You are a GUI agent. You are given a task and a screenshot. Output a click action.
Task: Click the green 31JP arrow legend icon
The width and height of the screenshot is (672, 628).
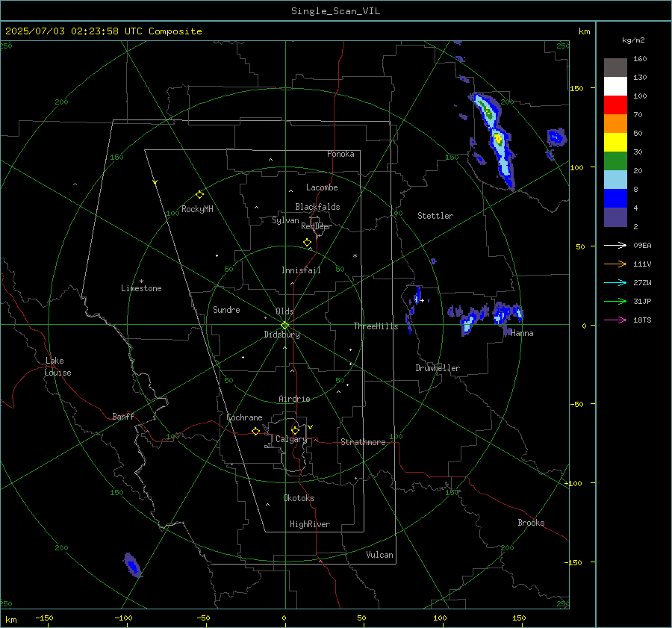[x=615, y=302]
